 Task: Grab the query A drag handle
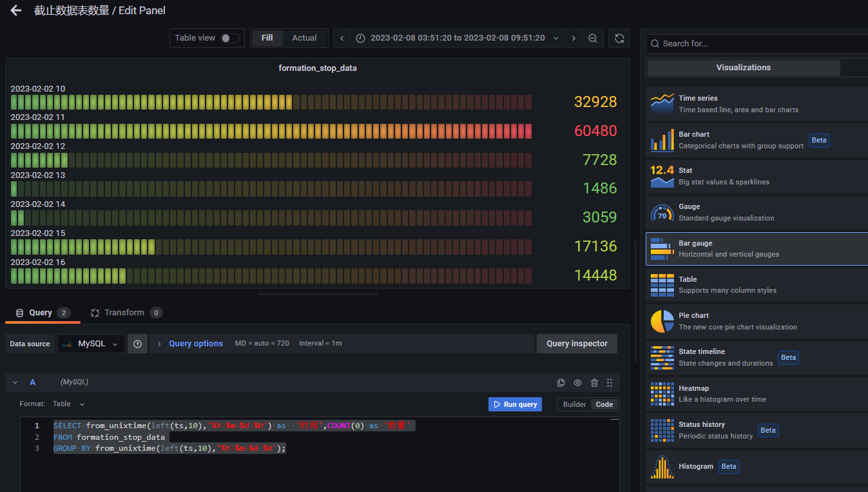610,382
